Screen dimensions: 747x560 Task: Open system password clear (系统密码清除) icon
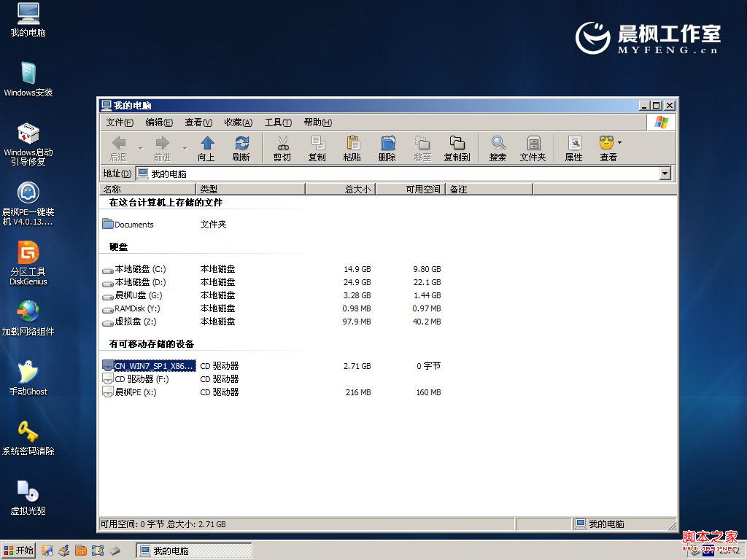pyautogui.click(x=28, y=432)
